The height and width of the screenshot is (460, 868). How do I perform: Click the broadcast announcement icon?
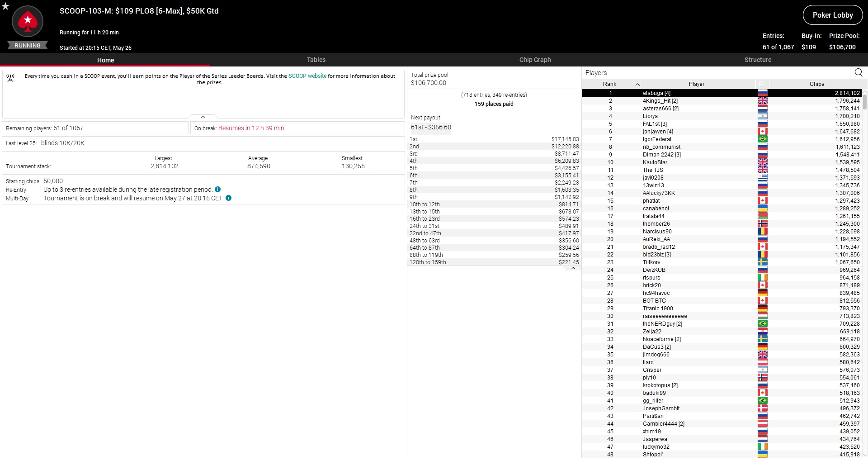(x=10, y=78)
